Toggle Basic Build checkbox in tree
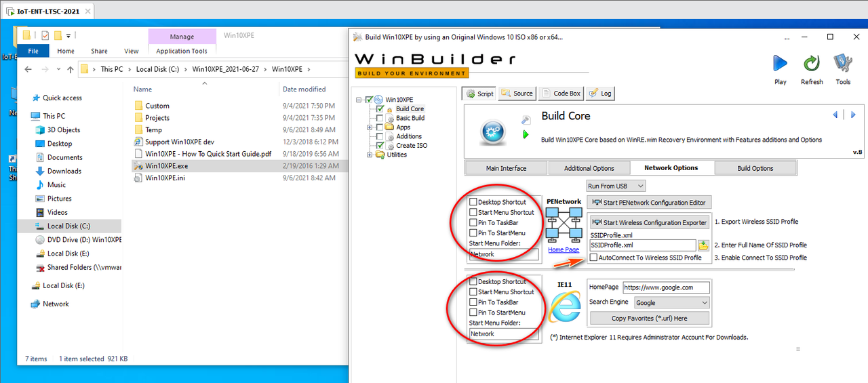 click(380, 118)
